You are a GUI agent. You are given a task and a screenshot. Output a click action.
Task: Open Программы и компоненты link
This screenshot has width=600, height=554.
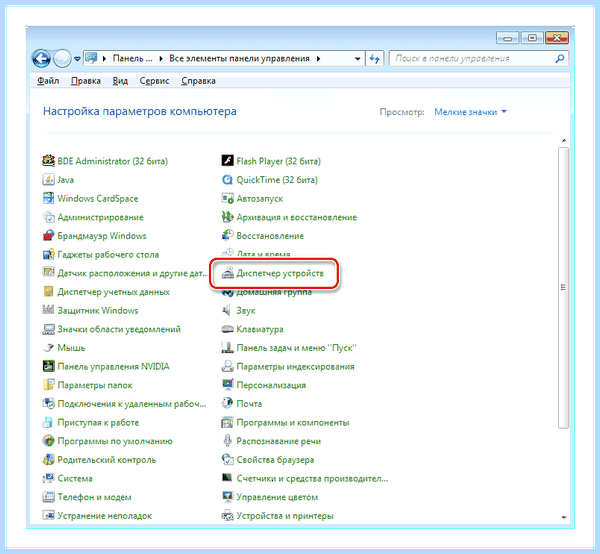coord(293,422)
